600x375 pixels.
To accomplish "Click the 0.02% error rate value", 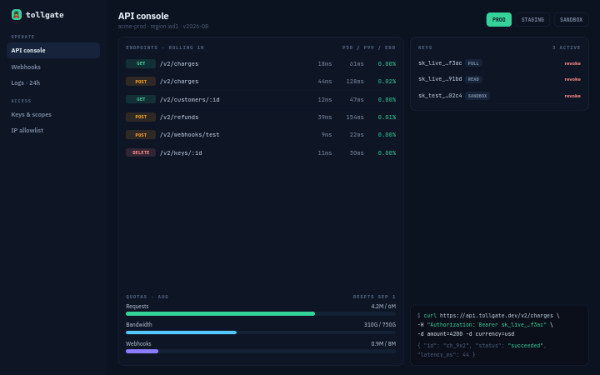I will 387,82.
